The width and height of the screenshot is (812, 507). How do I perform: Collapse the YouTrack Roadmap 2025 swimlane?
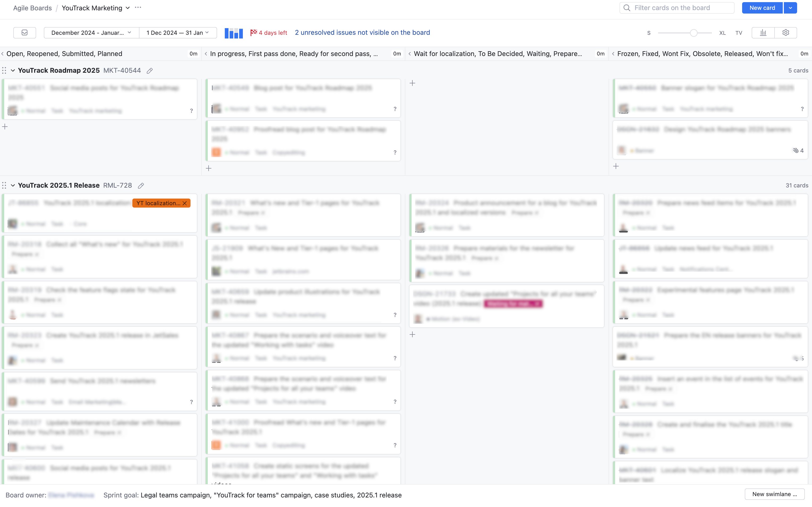tap(13, 70)
